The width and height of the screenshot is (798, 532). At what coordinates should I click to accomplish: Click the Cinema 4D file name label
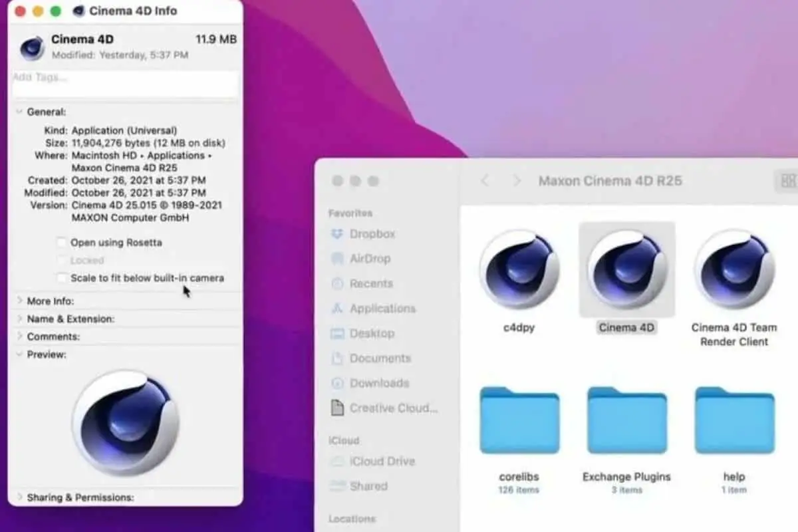626,328
